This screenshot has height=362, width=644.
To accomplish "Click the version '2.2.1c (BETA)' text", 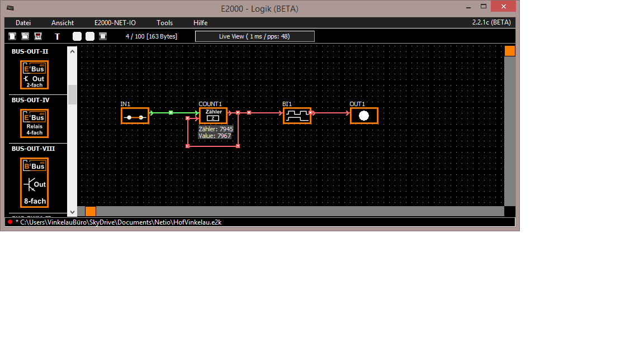I will point(491,22).
